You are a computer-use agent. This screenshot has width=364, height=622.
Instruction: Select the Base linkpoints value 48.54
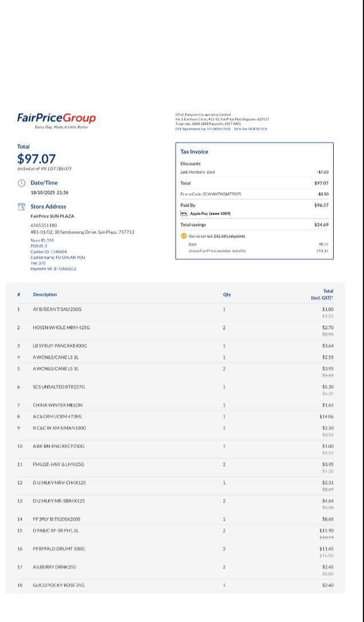click(x=323, y=244)
